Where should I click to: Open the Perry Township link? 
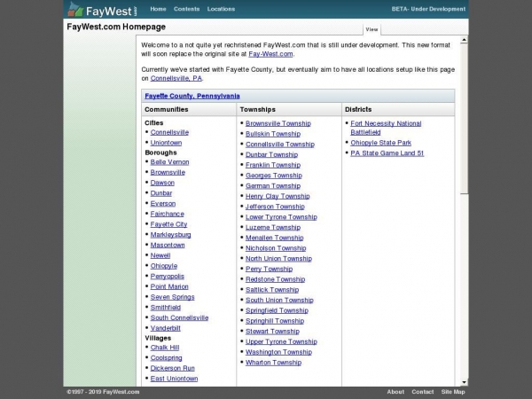pyautogui.click(x=269, y=269)
